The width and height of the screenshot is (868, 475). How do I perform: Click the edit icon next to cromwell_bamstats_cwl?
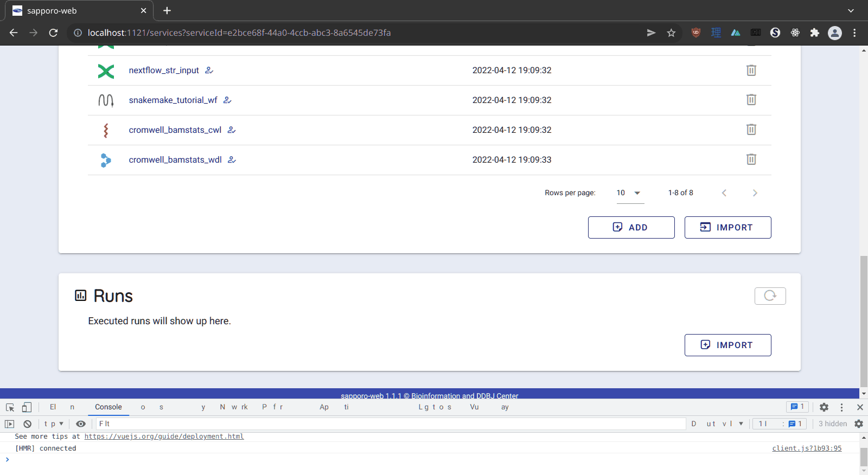click(232, 130)
